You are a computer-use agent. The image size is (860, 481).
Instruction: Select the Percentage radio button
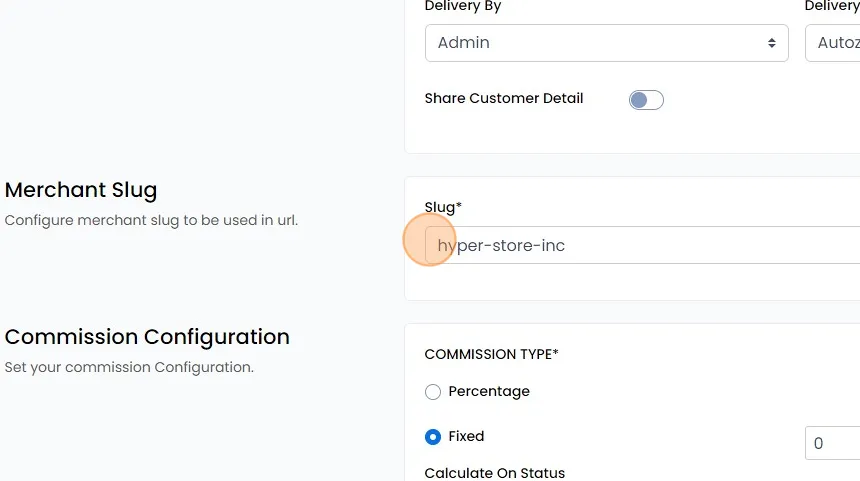coord(433,392)
